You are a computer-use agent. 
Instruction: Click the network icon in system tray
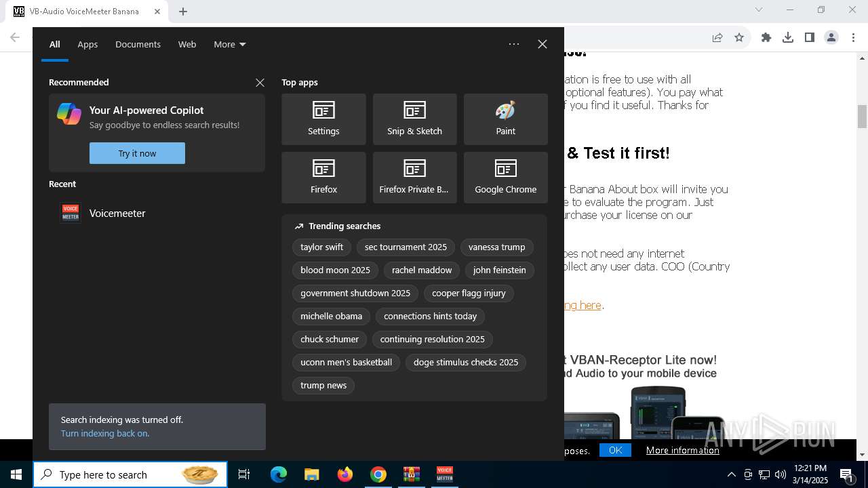coord(764,474)
